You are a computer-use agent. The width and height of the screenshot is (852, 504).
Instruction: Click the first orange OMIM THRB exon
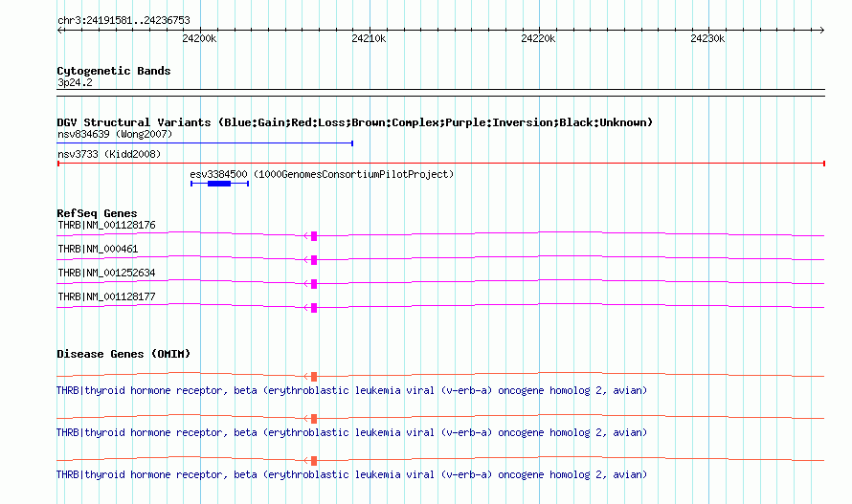click(314, 377)
